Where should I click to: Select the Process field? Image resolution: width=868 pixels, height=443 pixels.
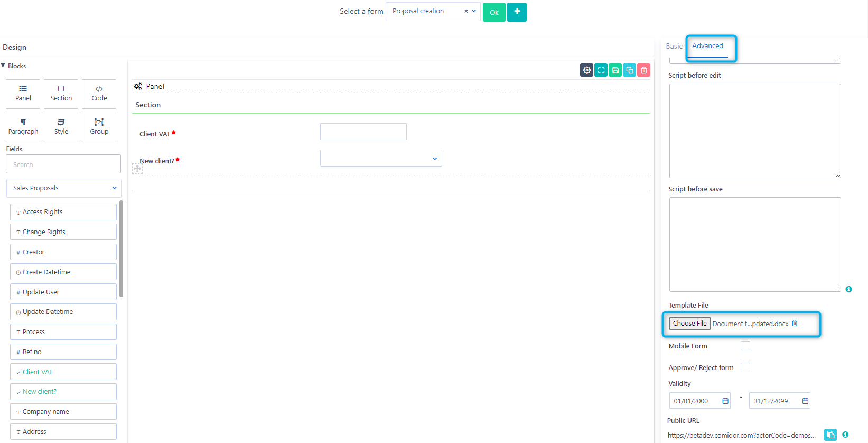pyautogui.click(x=63, y=332)
